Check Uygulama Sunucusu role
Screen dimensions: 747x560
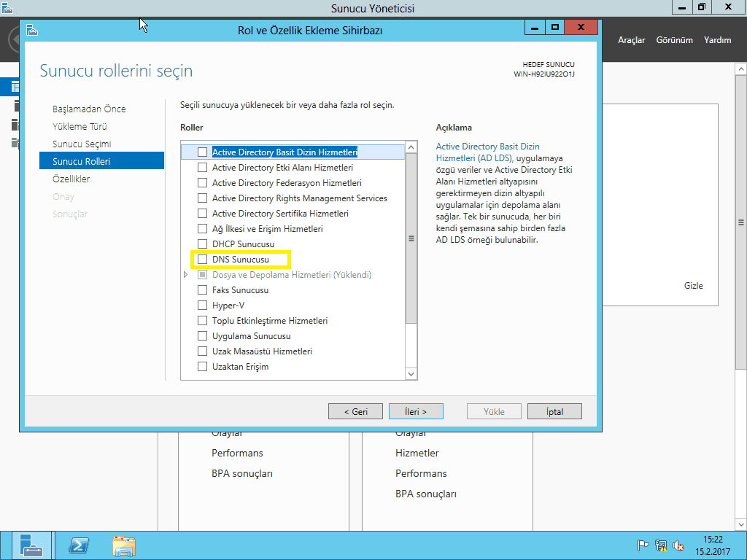tap(203, 335)
